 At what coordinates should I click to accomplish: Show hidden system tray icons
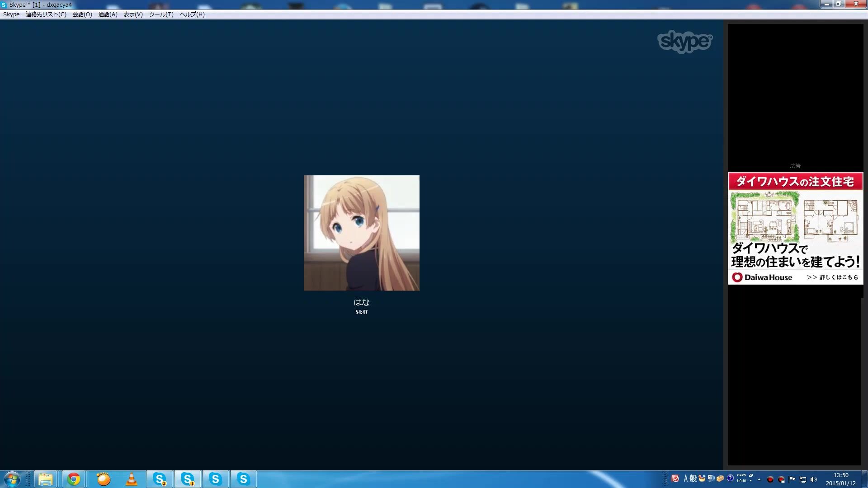(759, 479)
